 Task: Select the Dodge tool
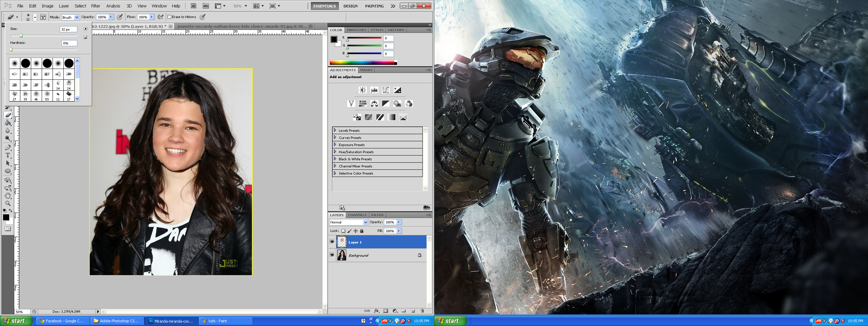point(8,139)
